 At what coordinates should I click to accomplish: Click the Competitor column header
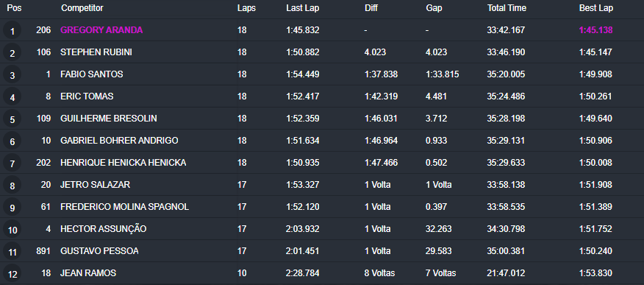point(82,8)
